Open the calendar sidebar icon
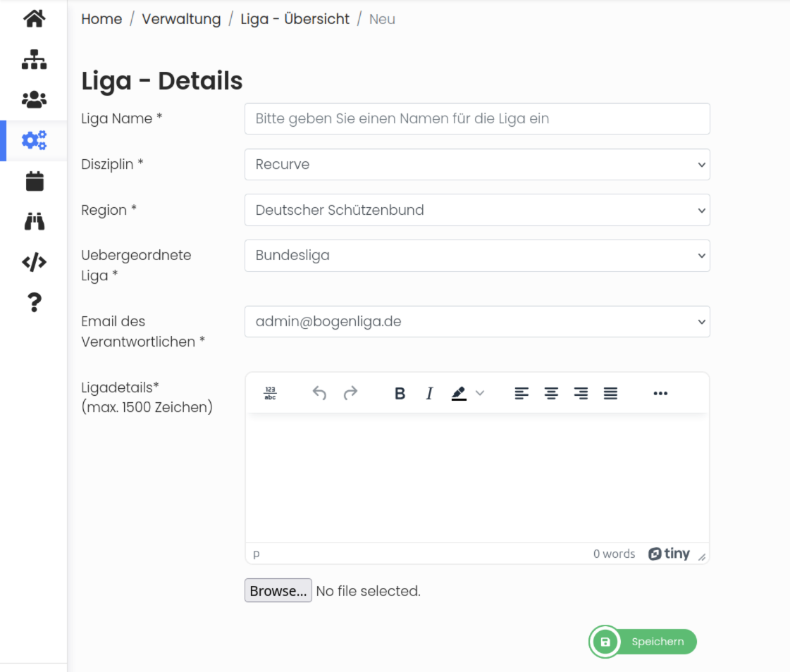Image resolution: width=790 pixels, height=672 pixels. pyautogui.click(x=35, y=181)
